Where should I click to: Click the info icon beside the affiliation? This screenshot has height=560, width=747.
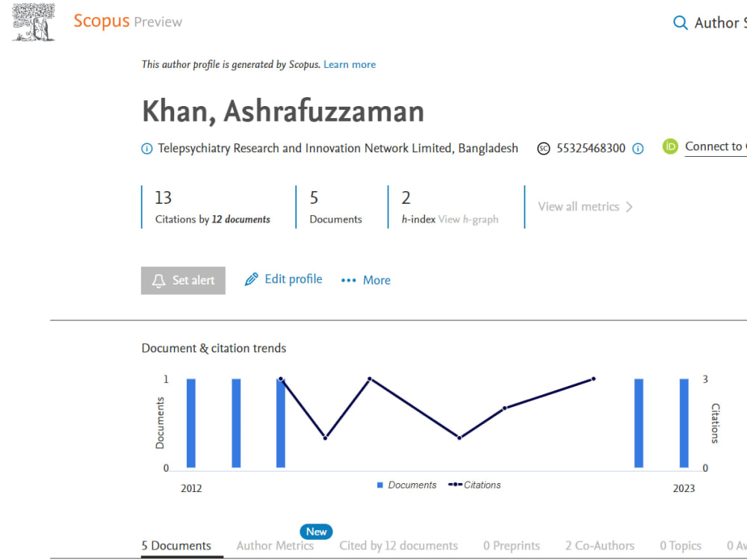146,148
